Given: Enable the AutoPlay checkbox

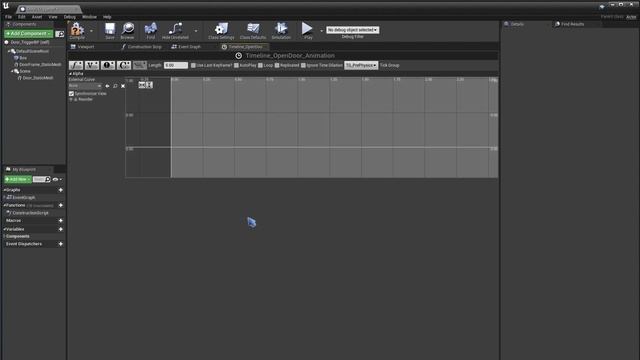Looking at the screenshot, I should coord(236,65).
